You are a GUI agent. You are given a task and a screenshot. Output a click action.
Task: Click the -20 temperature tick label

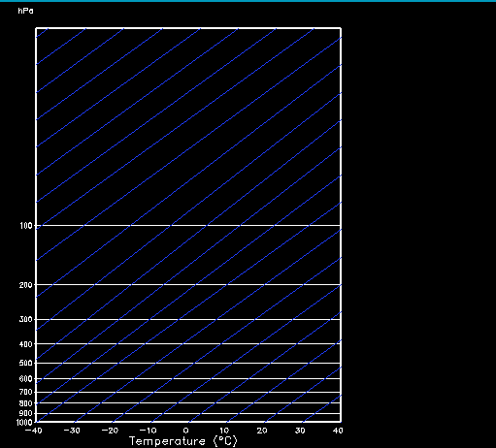coord(110,431)
